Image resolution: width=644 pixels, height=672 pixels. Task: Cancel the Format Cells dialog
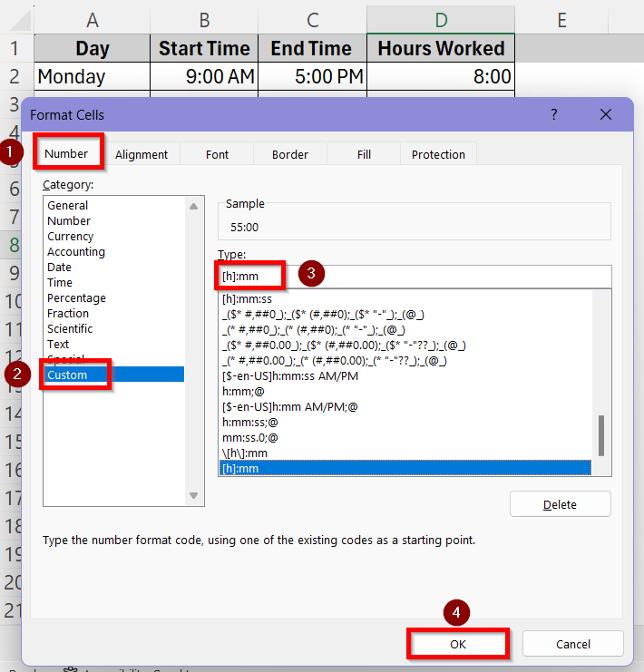(573, 644)
